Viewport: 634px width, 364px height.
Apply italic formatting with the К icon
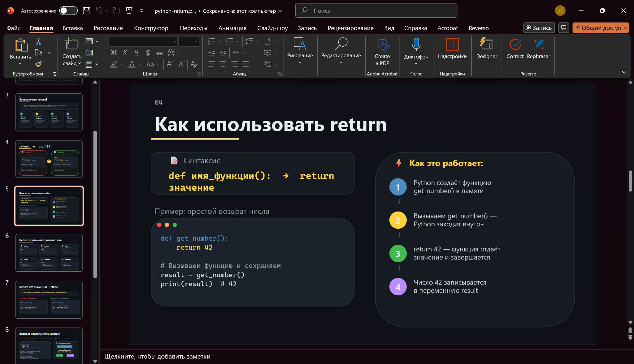[x=125, y=53]
